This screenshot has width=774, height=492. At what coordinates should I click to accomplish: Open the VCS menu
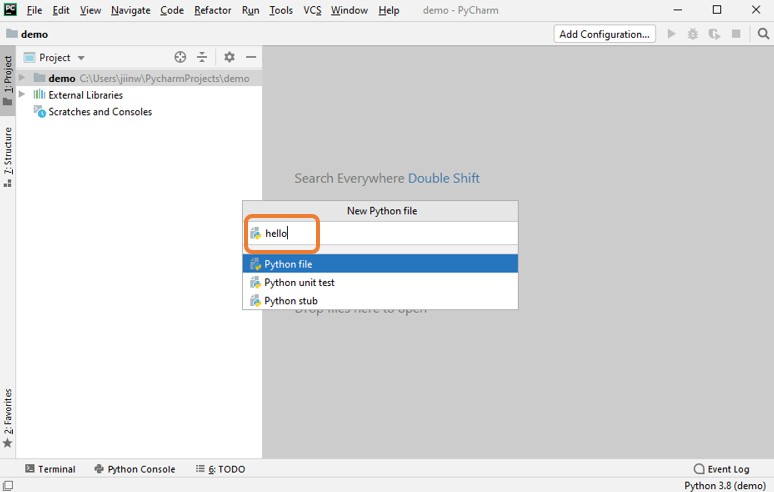pyautogui.click(x=312, y=10)
